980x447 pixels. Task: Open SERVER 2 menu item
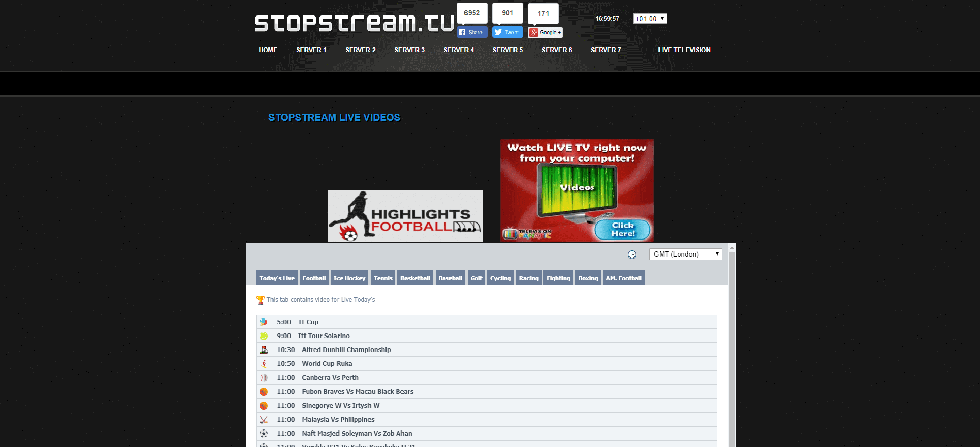tap(360, 50)
